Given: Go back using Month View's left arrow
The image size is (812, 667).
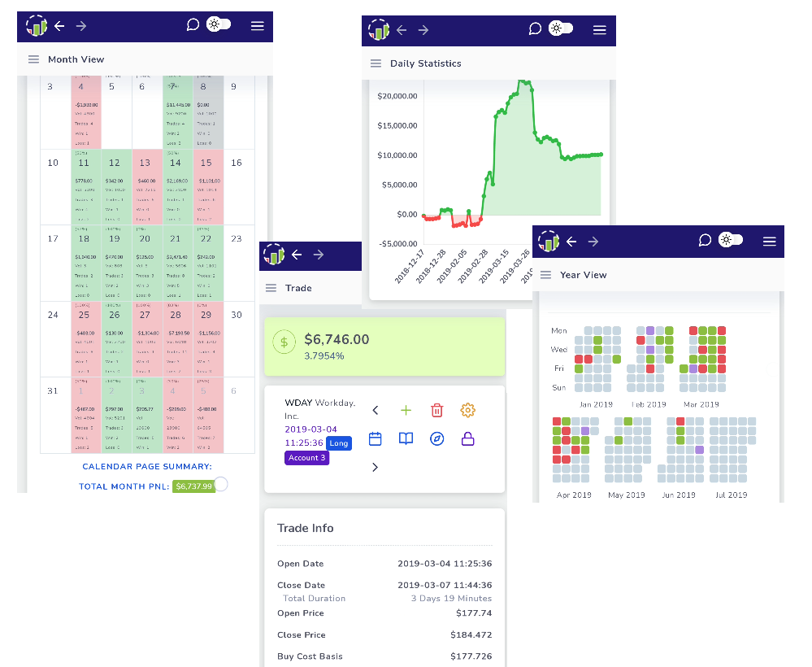Looking at the screenshot, I should click(x=59, y=26).
